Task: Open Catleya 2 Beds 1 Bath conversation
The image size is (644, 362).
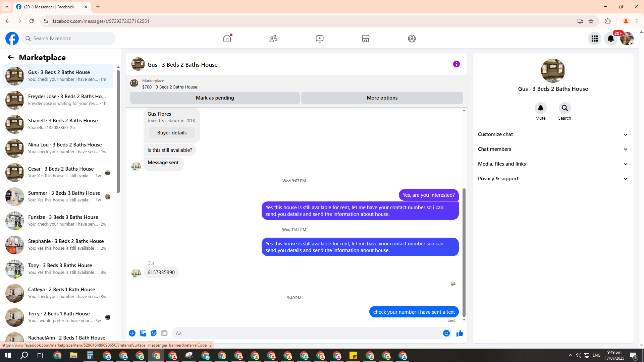Action: click(x=58, y=293)
